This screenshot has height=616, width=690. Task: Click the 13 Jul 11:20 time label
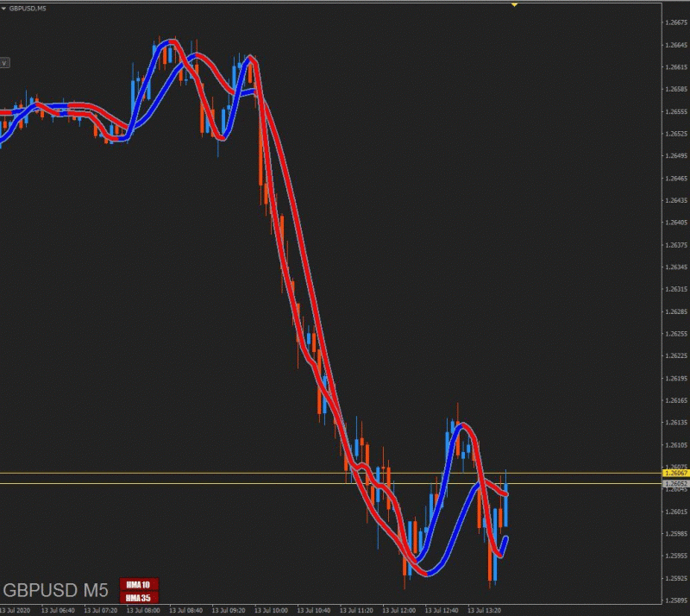click(357, 610)
